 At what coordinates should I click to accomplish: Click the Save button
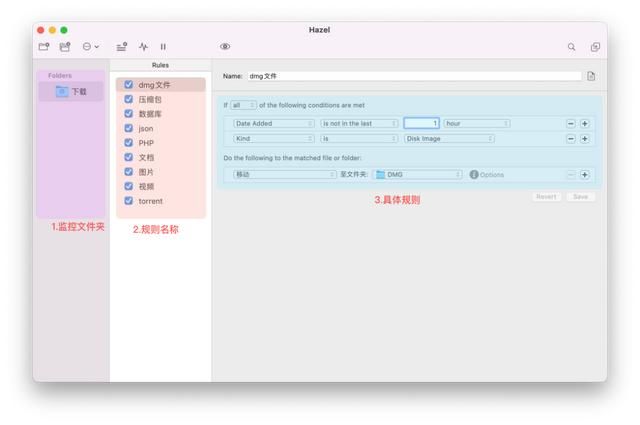pyautogui.click(x=580, y=197)
